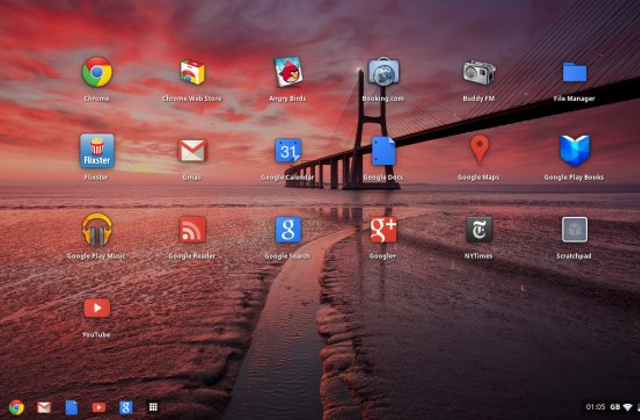Click the GB keyboard layout indicator
The width and height of the screenshot is (640, 420).
coord(615,407)
